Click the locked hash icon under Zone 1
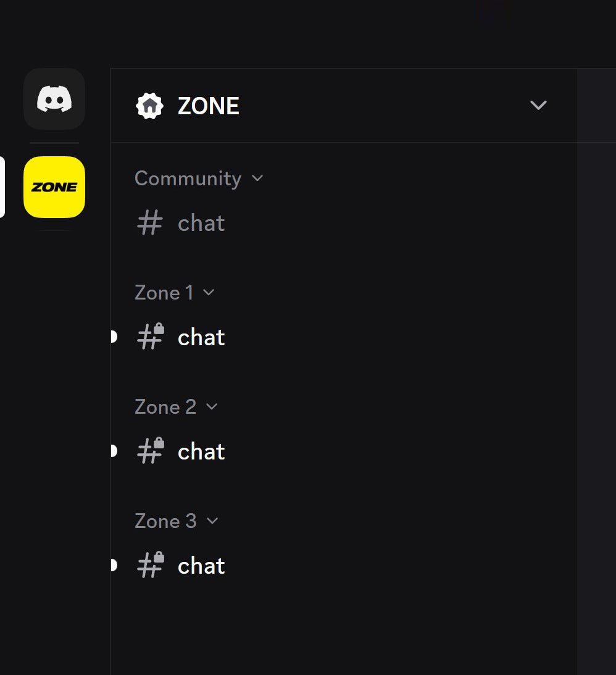This screenshot has width=616, height=675. pyautogui.click(x=150, y=337)
